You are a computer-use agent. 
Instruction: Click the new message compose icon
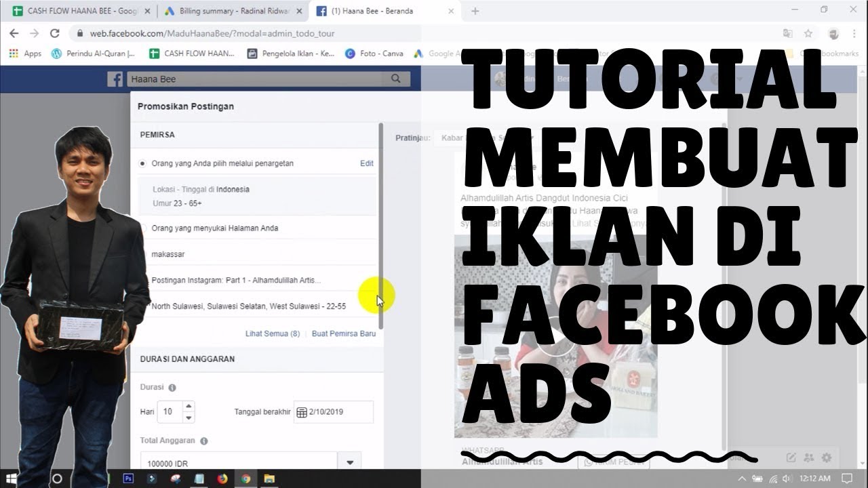791,458
